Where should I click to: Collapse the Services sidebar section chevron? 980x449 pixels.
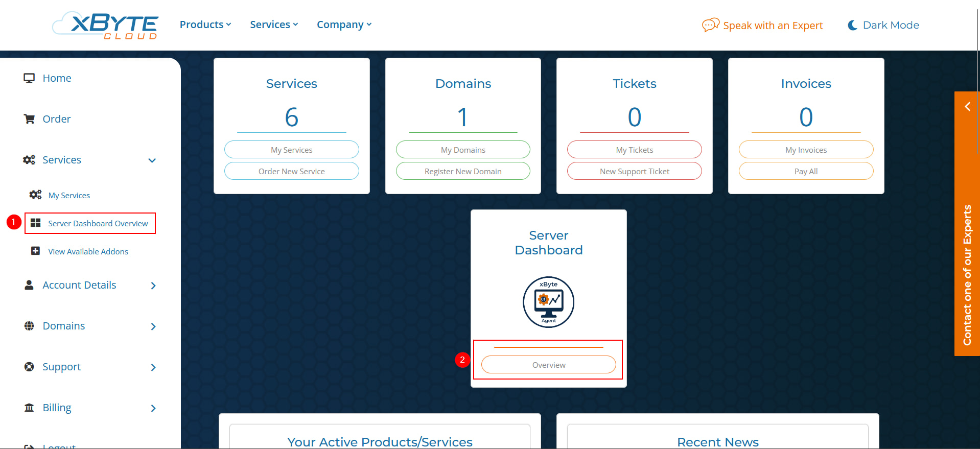152,160
